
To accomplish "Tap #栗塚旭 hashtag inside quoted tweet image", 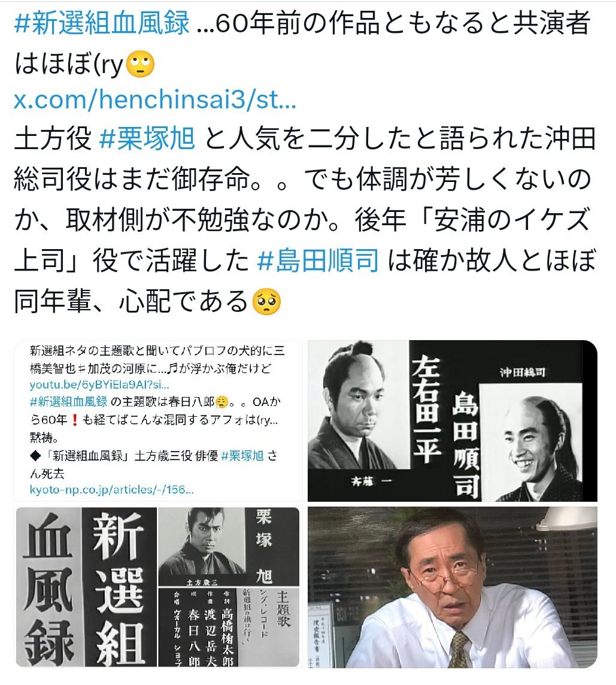I will tap(242, 456).
